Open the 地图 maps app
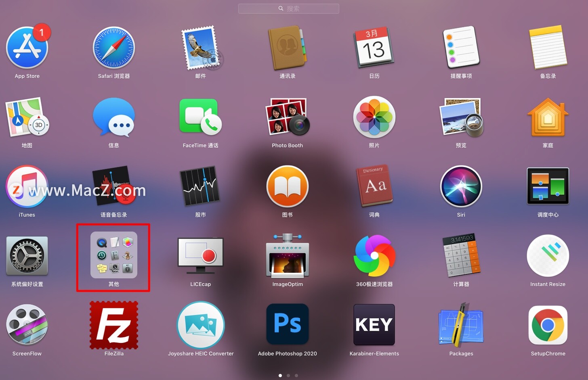588x380 pixels. [27, 117]
